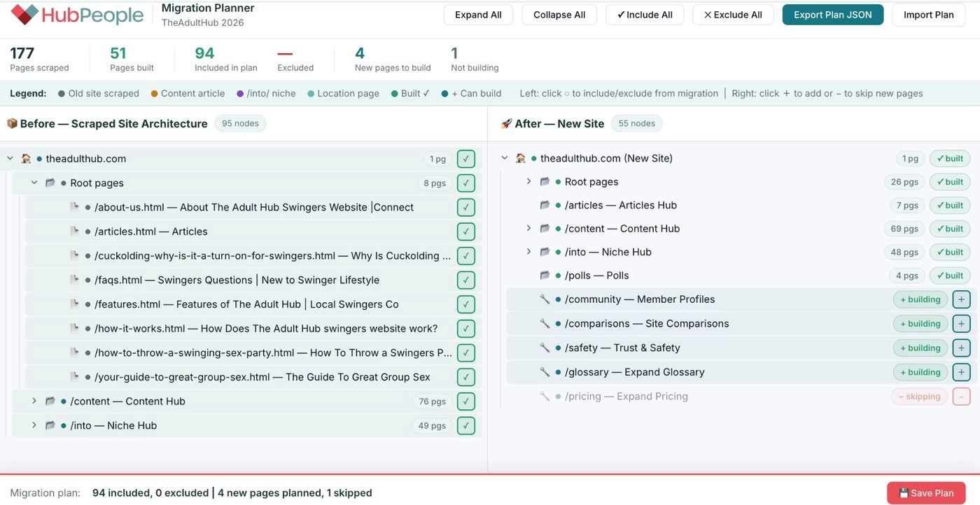
Task: Click home icon beside theadulthub.com (New Site)
Action: tap(520, 158)
